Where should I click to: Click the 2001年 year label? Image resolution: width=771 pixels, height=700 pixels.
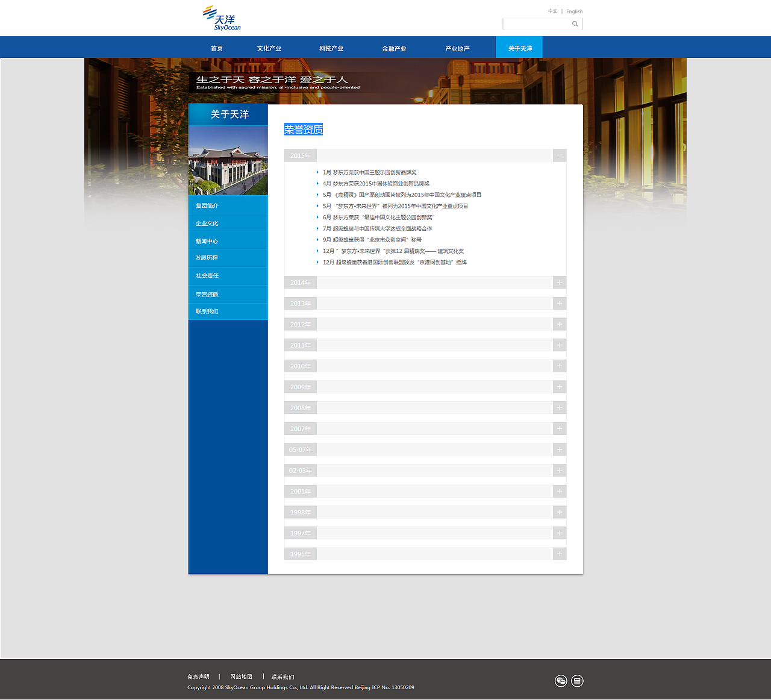[301, 491]
